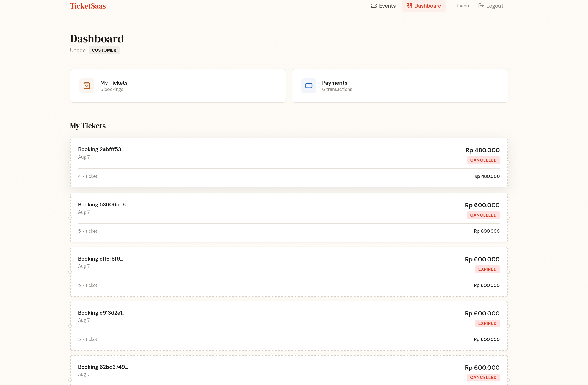Click the TicketSaas logo
588x385 pixels.
(x=88, y=6)
